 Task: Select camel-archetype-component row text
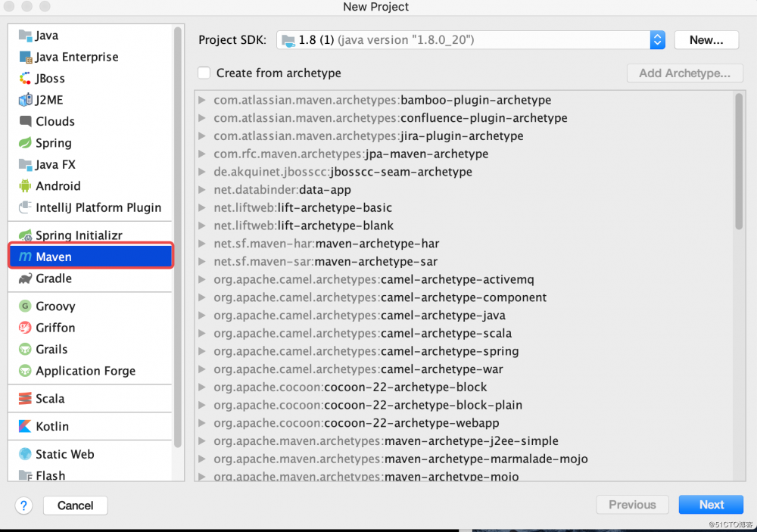(381, 297)
